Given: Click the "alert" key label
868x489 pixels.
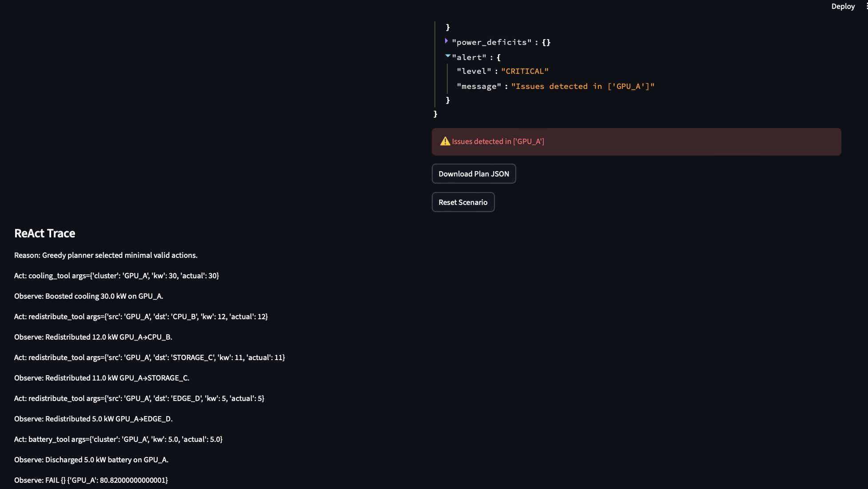Looking at the screenshot, I should click(469, 58).
